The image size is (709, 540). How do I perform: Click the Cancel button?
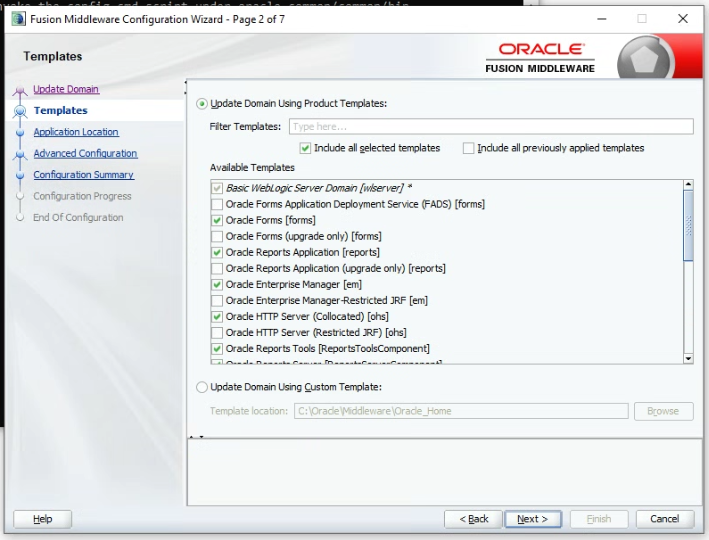click(x=665, y=519)
